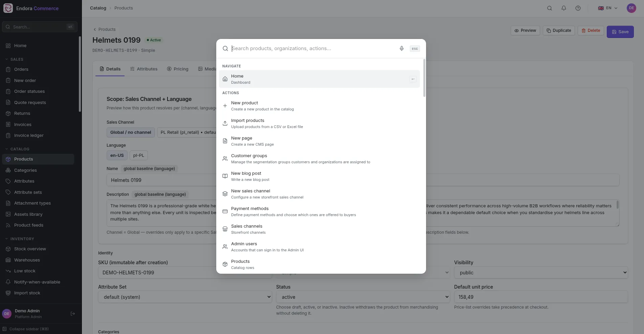Viewport: 644px width, 334px height.
Task: Click the DE user avatar in top bar
Action: click(631, 8)
